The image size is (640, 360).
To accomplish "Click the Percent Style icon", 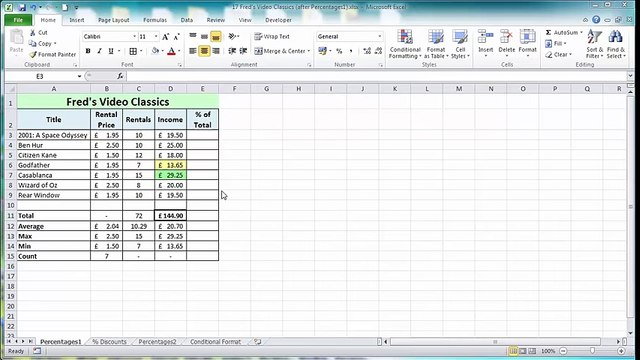I will tap(339, 51).
